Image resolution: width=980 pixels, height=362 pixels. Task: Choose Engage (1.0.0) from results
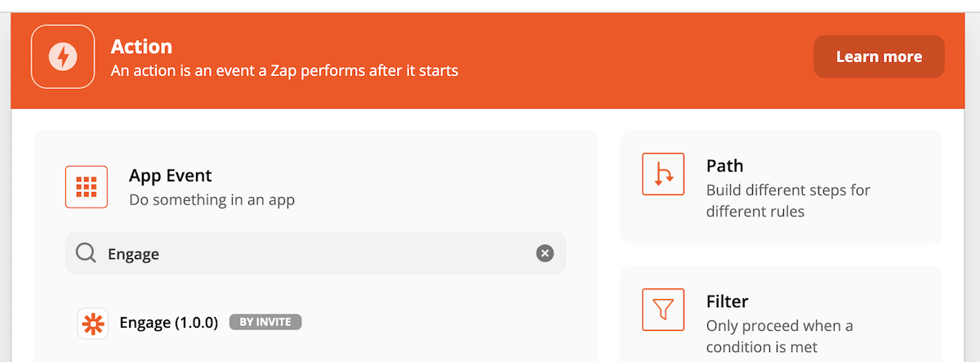pos(168,323)
